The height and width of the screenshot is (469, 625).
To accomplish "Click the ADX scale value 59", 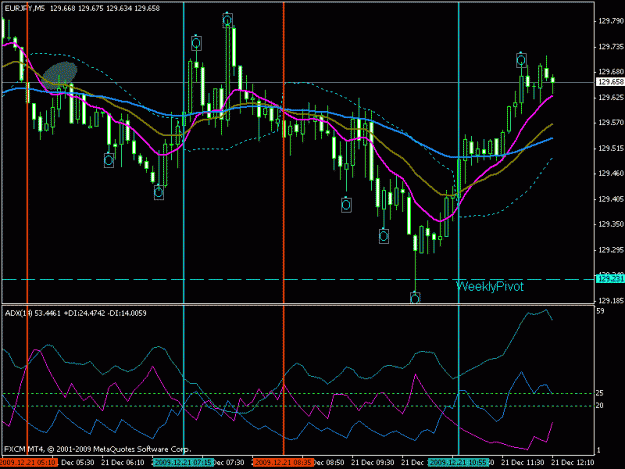I will tap(600, 311).
